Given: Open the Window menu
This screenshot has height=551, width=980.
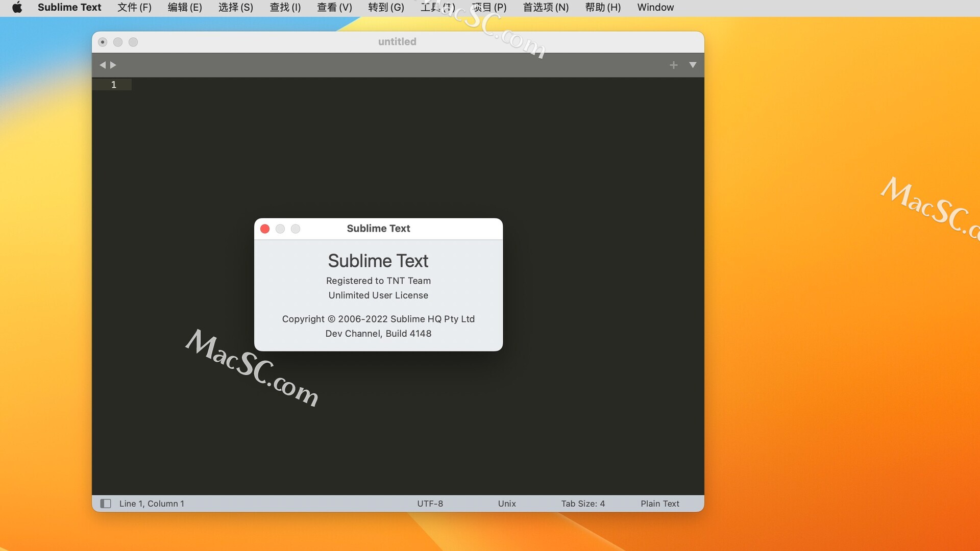Looking at the screenshot, I should click(655, 7).
